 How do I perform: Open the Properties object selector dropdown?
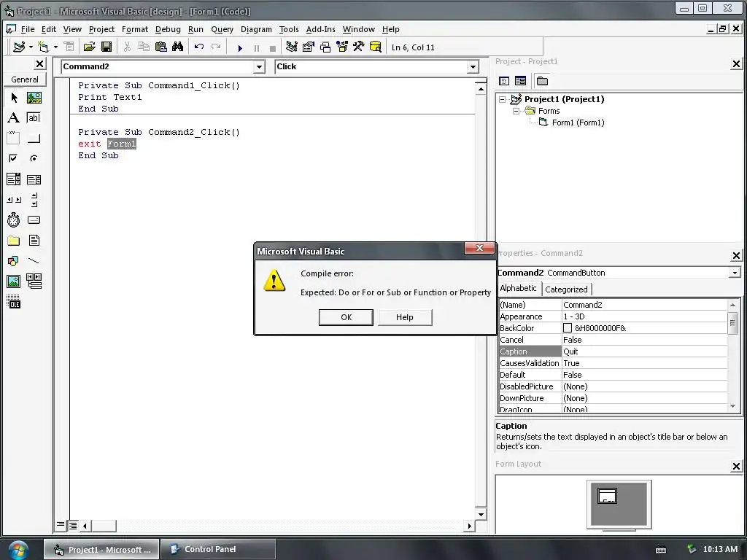click(x=735, y=273)
